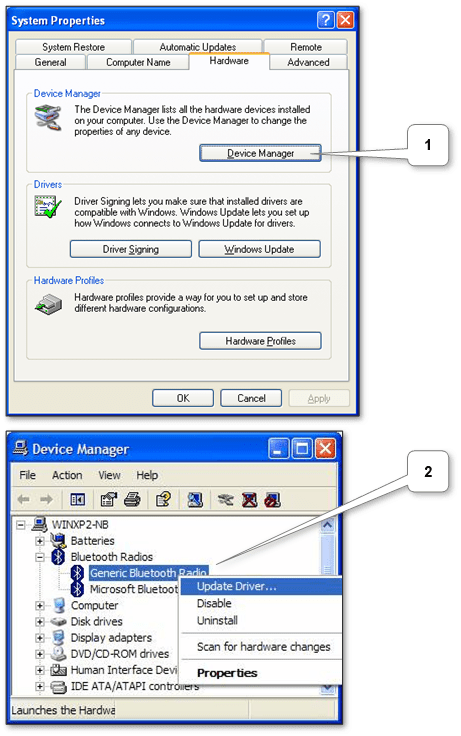
Task: Open the Help menu in Device Manager
Action: (147, 475)
